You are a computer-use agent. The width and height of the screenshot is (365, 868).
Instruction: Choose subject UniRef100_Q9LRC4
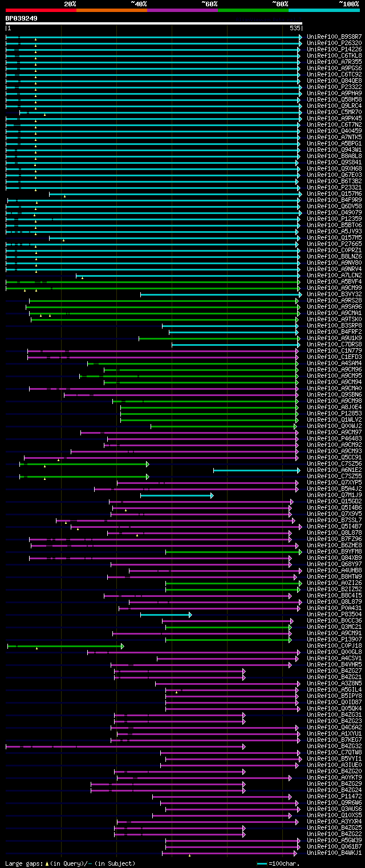tap(334, 106)
